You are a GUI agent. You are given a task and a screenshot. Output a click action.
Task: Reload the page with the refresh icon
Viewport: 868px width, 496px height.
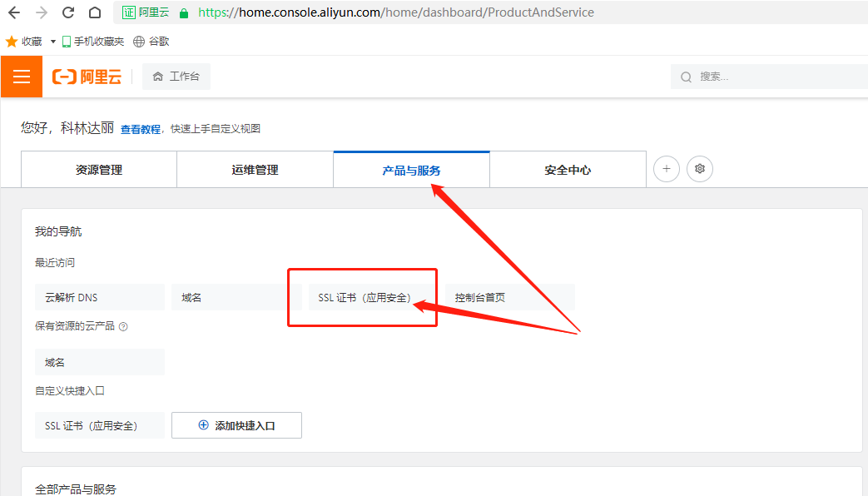(68, 12)
